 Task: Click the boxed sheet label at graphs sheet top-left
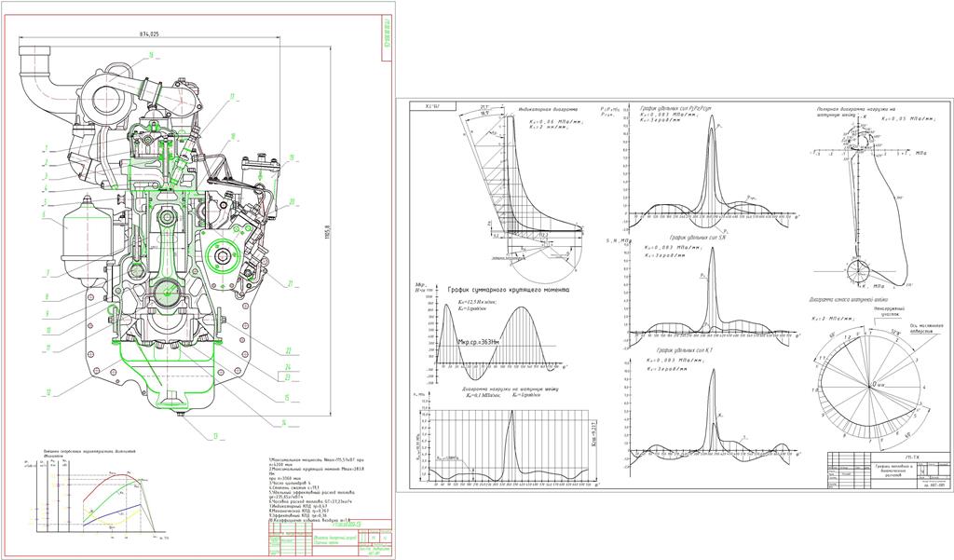click(x=432, y=106)
